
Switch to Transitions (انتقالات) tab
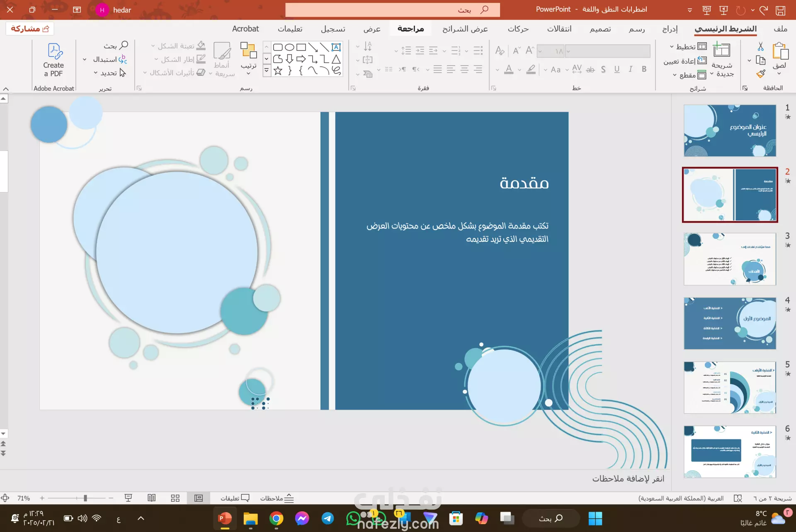point(559,29)
